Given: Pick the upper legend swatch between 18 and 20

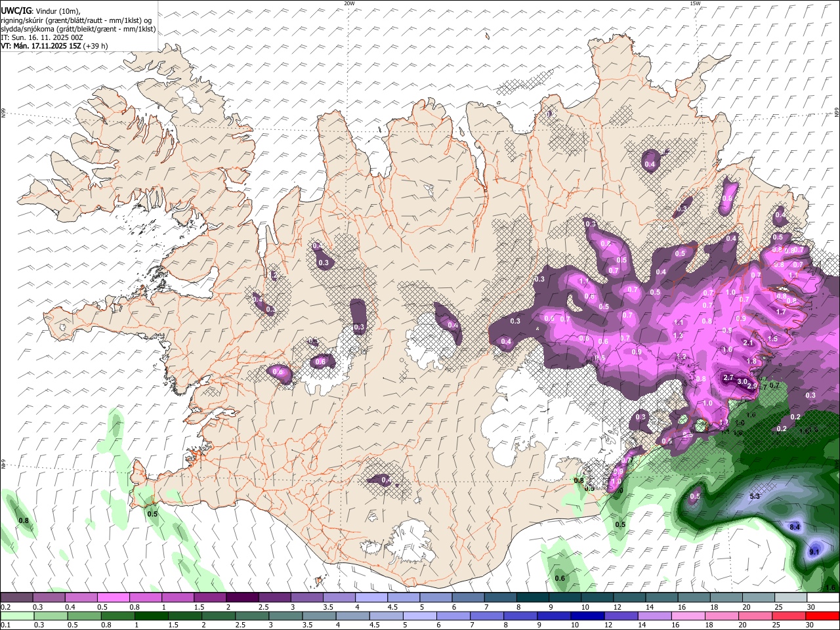Looking at the screenshot, I should [x=725, y=597].
